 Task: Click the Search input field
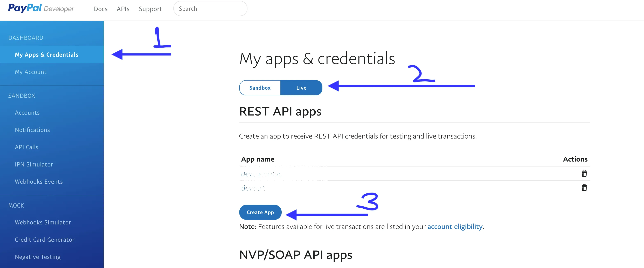210,9
